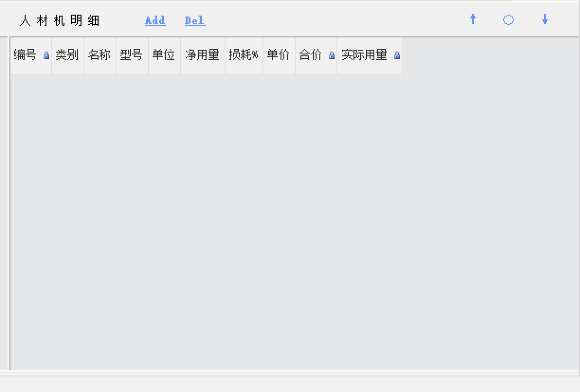Viewport: 580px width, 392px height.
Task: Select the 单位 column header
Action: pyautogui.click(x=164, y=55)
